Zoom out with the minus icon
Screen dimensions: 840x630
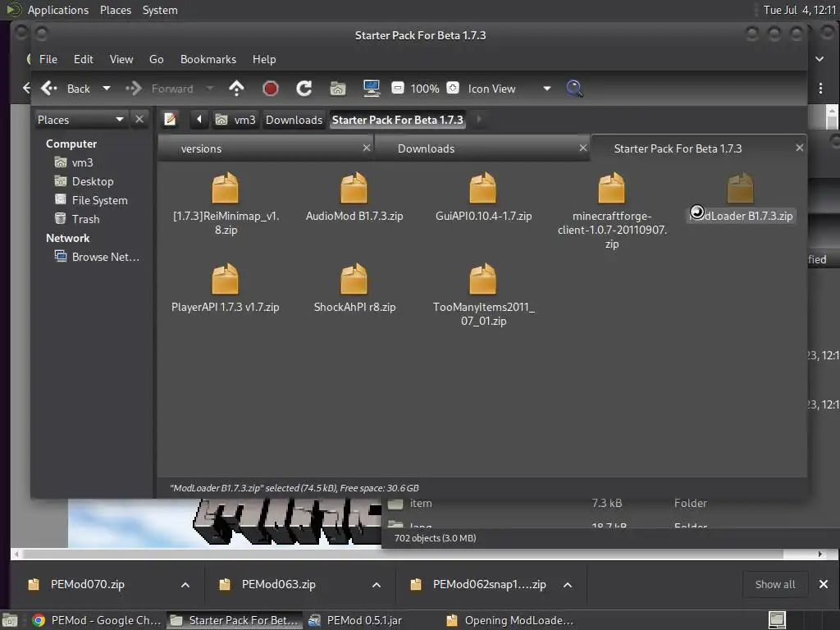click(398, 88)
